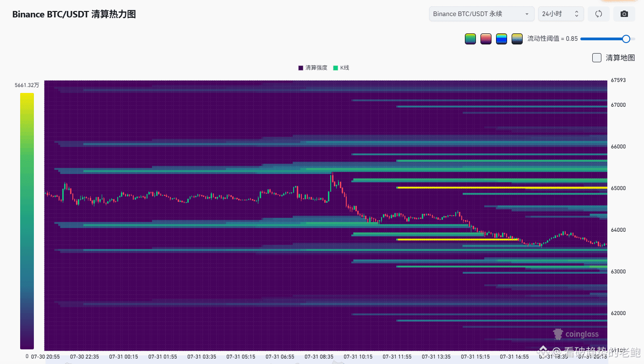644x364 pixels.
Task: Click the 07-31 05:15 time axis label
Action: (x=241, y=356)
